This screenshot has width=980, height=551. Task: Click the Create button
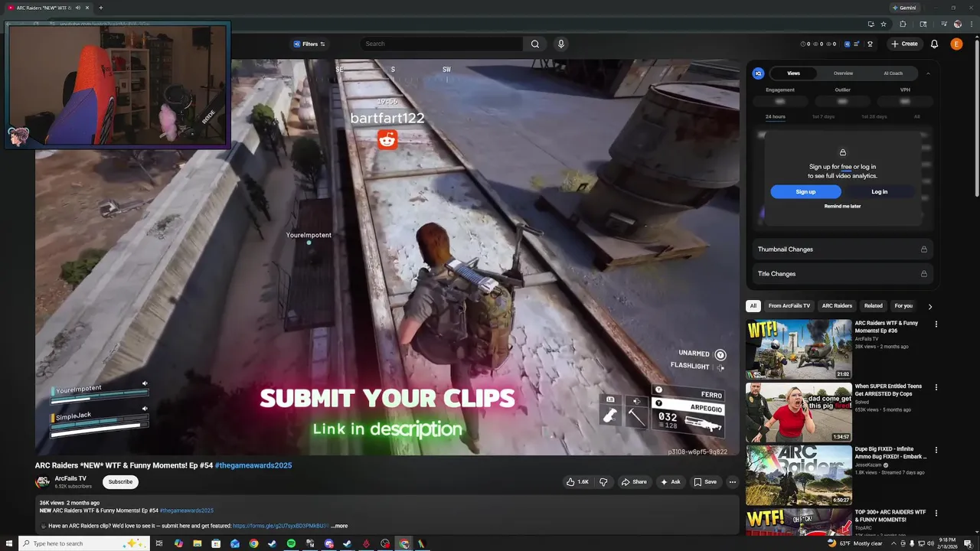tap(903, 44)
